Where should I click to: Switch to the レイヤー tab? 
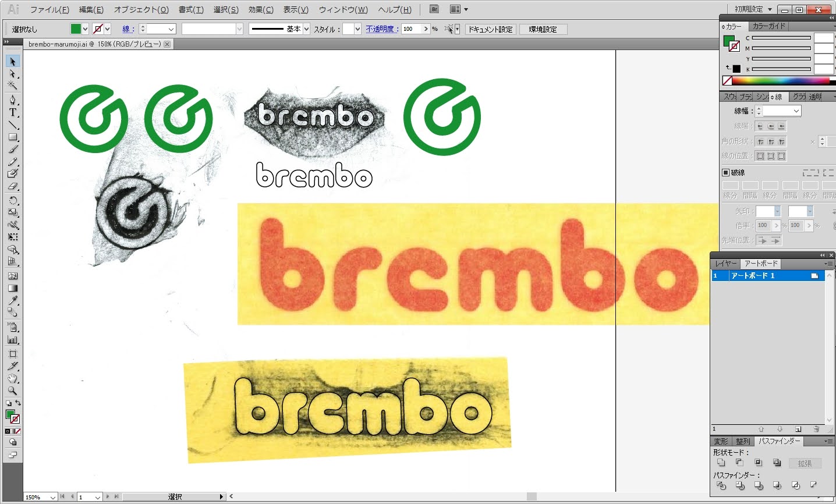click(x=725, y=264)
